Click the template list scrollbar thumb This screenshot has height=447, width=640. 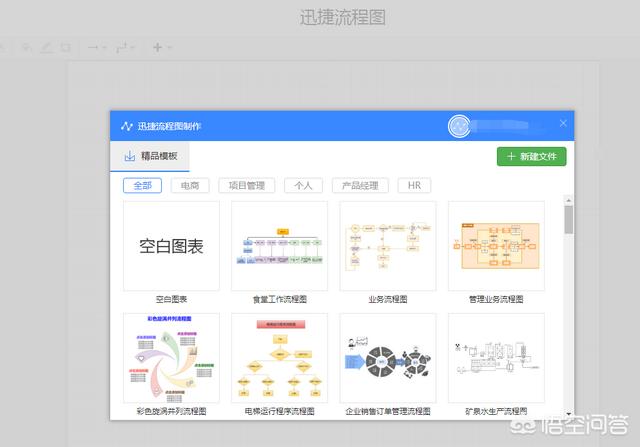click(569, 220)
